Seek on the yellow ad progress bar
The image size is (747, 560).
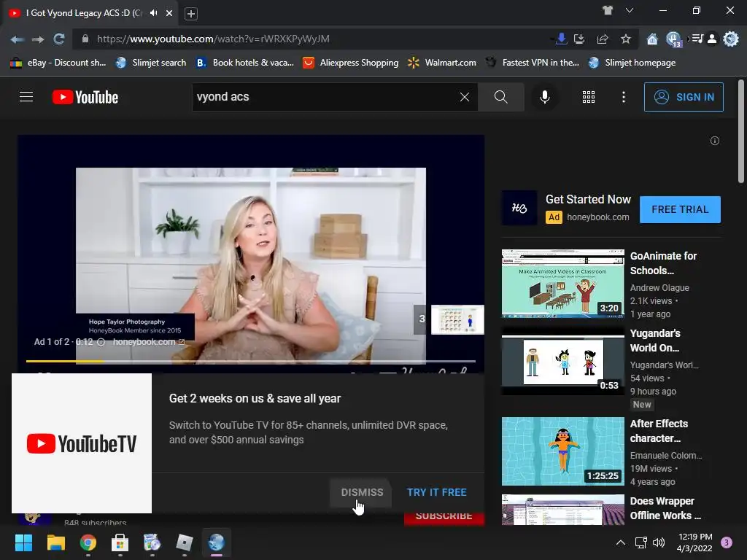coord(251,362)
